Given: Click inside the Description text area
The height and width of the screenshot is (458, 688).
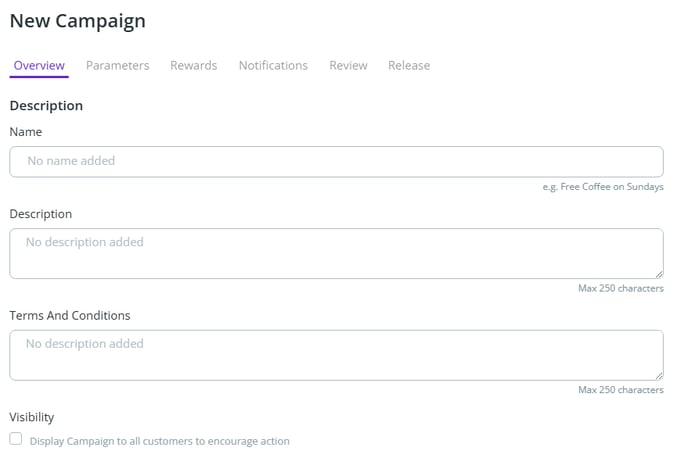Looking at the screenshot, I should [336, 253].
